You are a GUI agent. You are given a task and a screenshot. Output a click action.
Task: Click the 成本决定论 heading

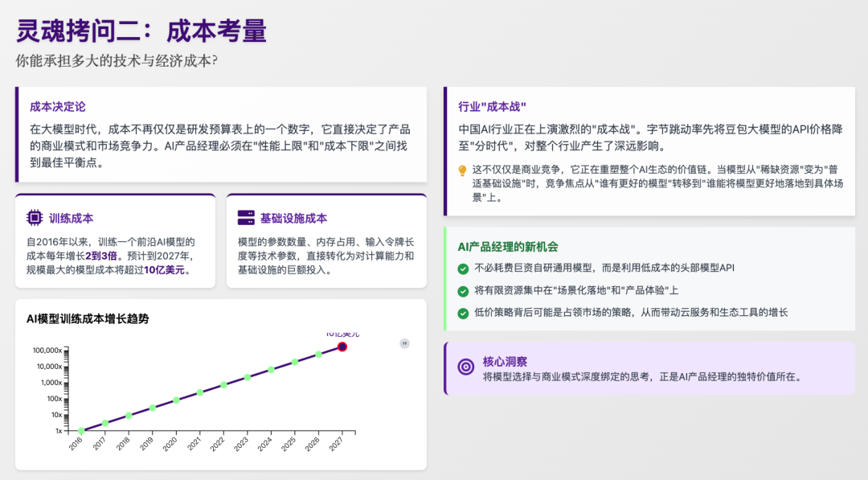click(58, 107)
